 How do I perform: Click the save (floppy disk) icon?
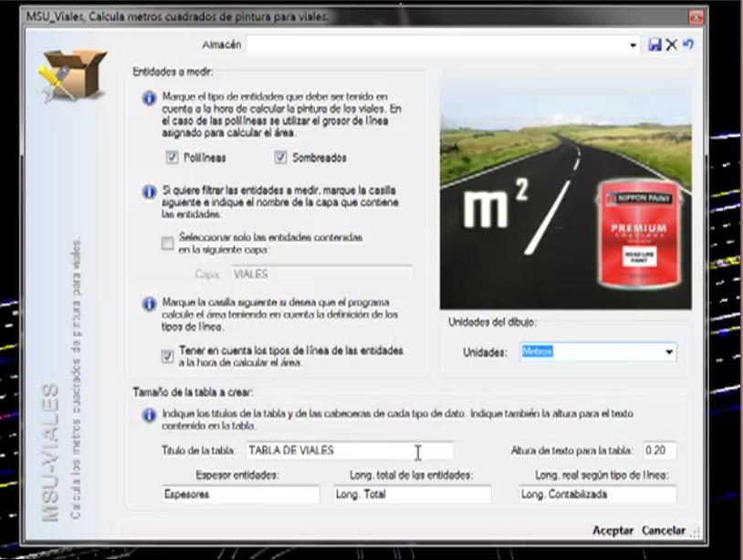coord(654,45)
